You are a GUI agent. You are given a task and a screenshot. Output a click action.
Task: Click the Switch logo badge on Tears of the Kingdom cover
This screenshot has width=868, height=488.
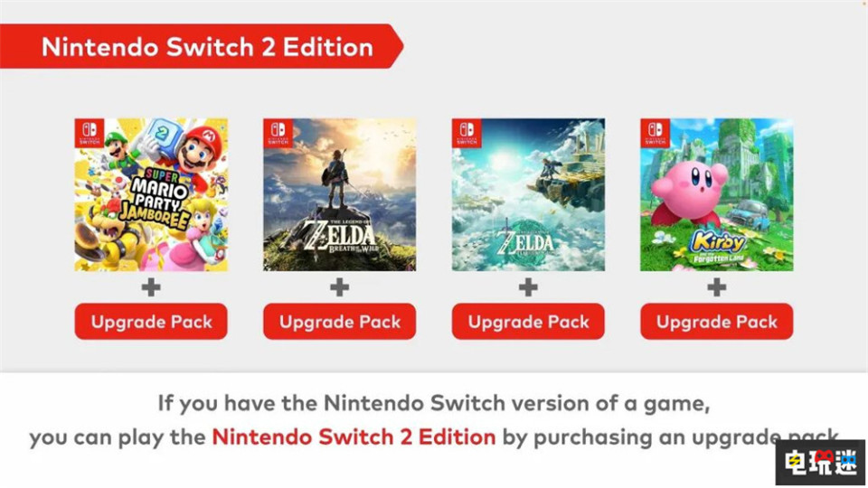point(466,133)
